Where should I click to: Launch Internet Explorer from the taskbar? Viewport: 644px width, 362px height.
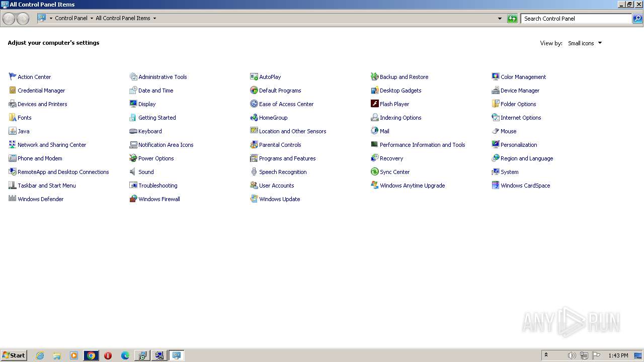coord(40,355)
